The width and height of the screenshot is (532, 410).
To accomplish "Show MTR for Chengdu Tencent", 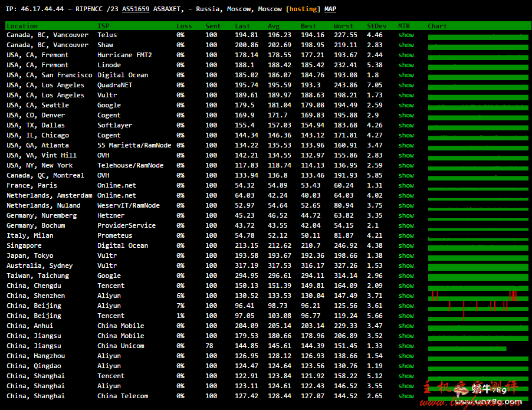I will pyautogui.click(x=406, y=286).
